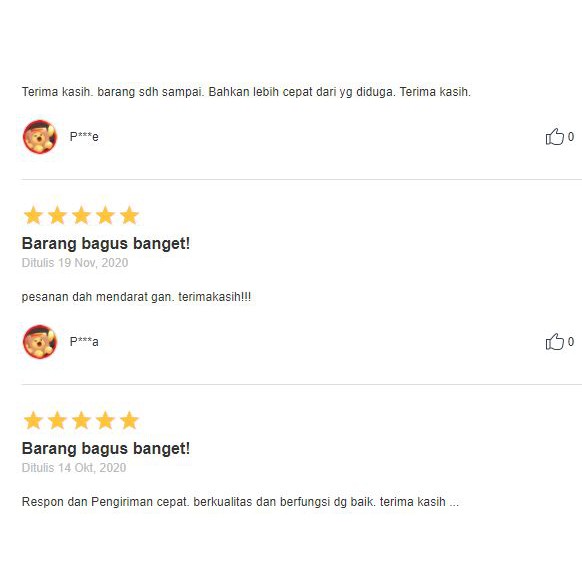Click the middle star of the 14 Okt review
This screenshot has width=582, height=582.
pos(81,420)
